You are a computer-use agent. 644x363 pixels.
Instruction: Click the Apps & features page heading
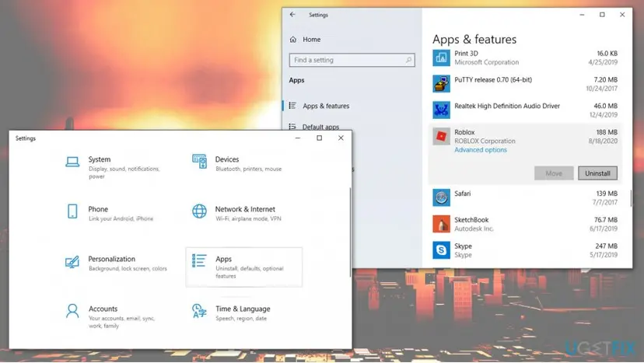(474, 40)
